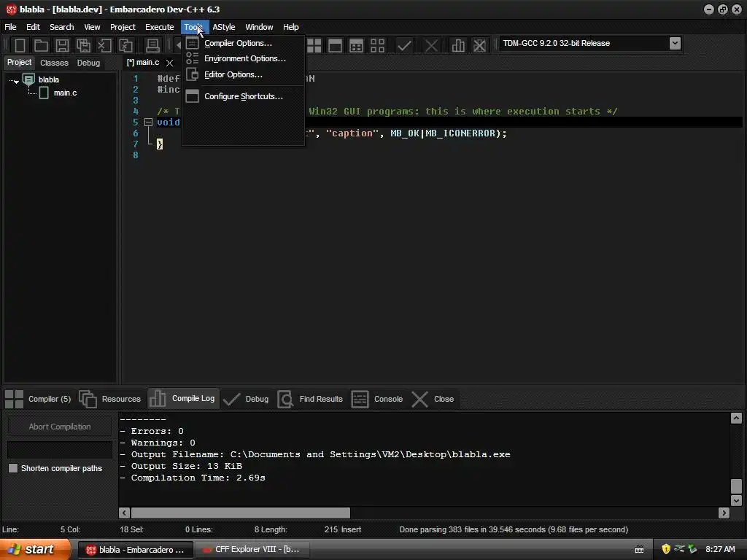Screen dimensions: 747x560
Task: Click the Profile Analysis bar-chart icon
Action: [x=458, y=46]
